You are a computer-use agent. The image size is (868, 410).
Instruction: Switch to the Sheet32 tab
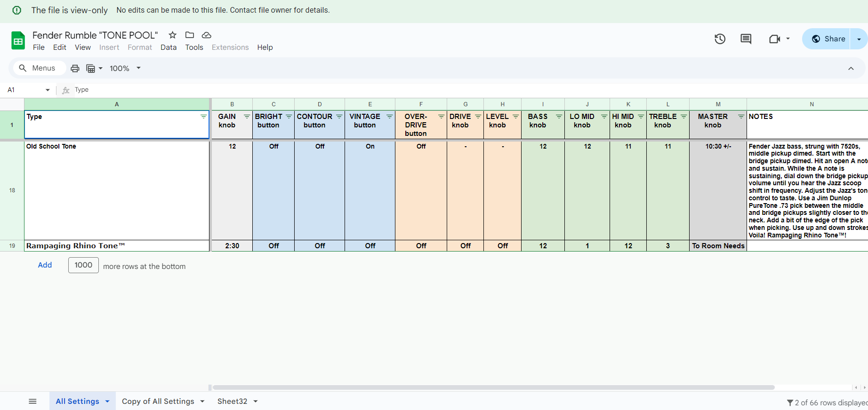(x=232, y=401)
